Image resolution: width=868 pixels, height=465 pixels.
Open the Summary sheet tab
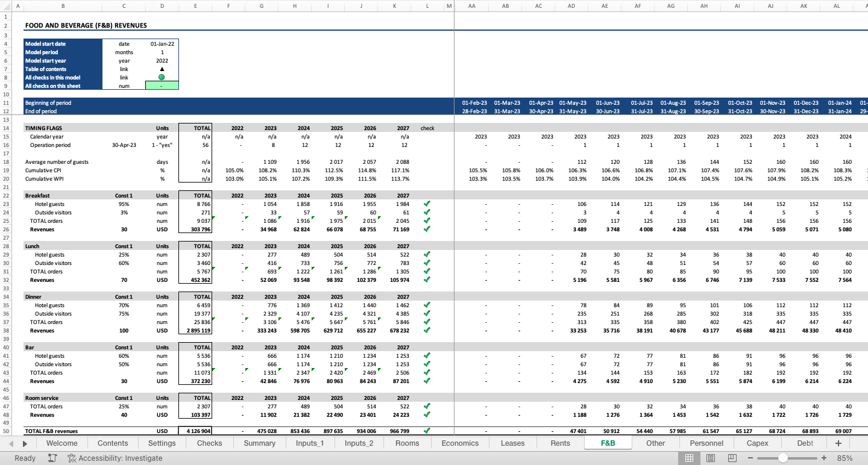pos(259,443)
